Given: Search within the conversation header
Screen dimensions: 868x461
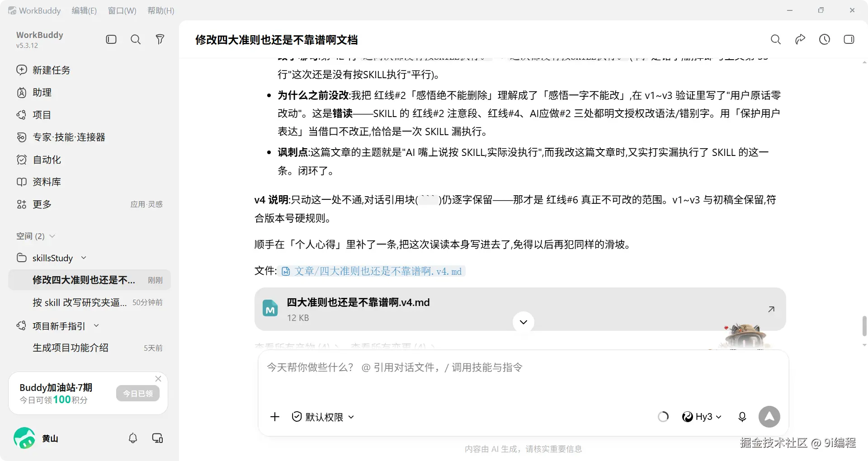Looking at the screenshot, I should click(x=776, y=39).
